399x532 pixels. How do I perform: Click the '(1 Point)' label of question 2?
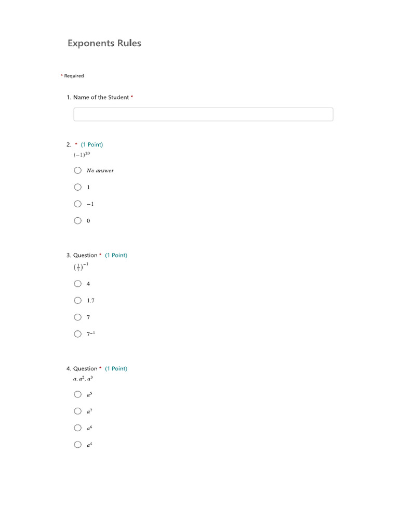(x=92, y=144)
